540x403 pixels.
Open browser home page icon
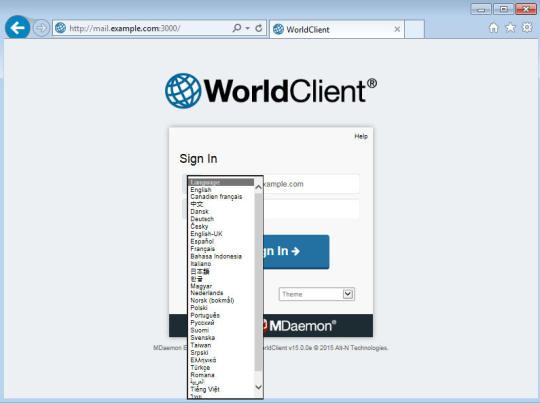click(x=494, y=28)
